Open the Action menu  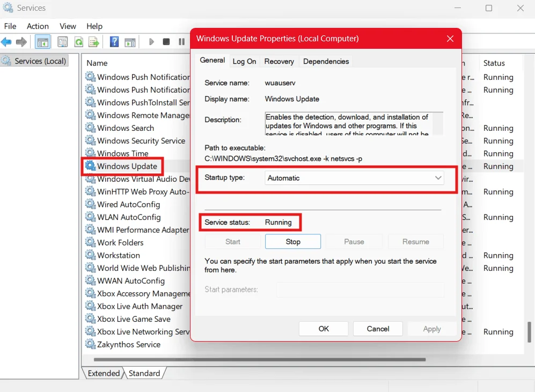[x=38, y=26]
